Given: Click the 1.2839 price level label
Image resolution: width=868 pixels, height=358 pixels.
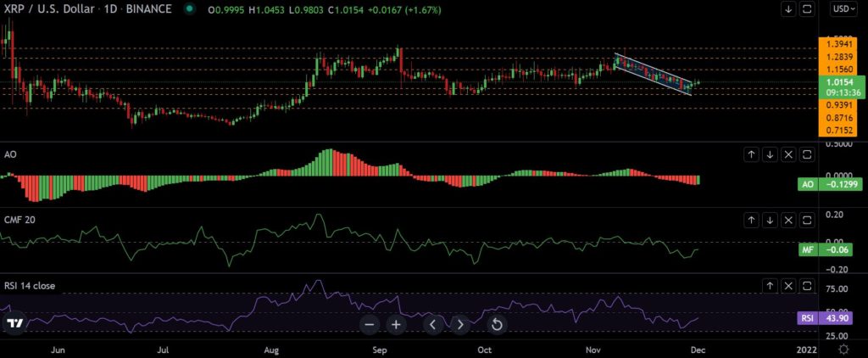Looking at the screenshot, I should coord(838,57).
